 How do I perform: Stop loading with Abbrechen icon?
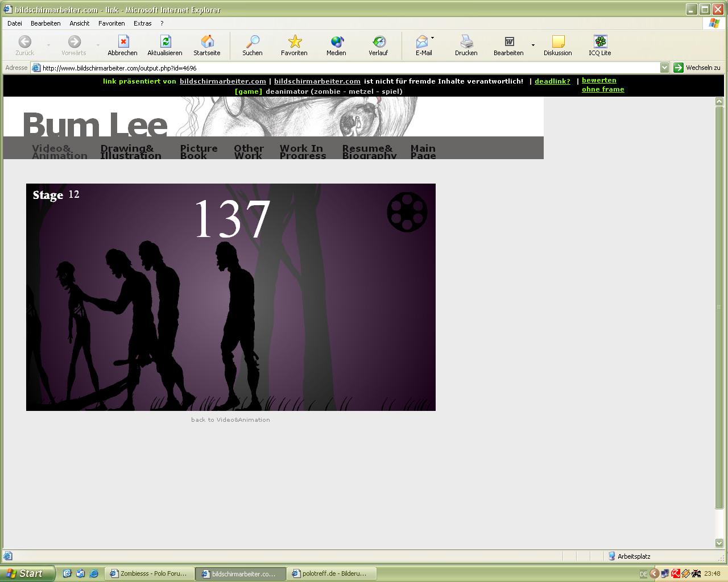coord(123,41)
